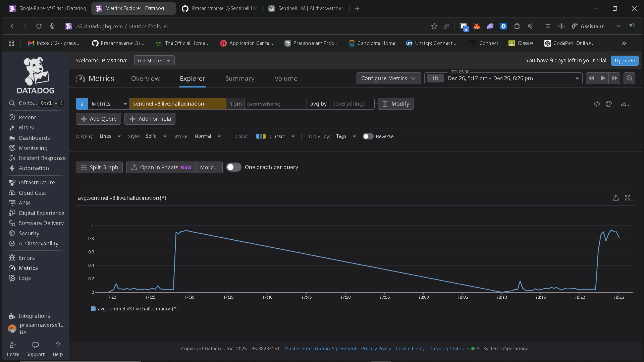Click the Datadog logo
644x362 pixels.
(x=36, y=75)
